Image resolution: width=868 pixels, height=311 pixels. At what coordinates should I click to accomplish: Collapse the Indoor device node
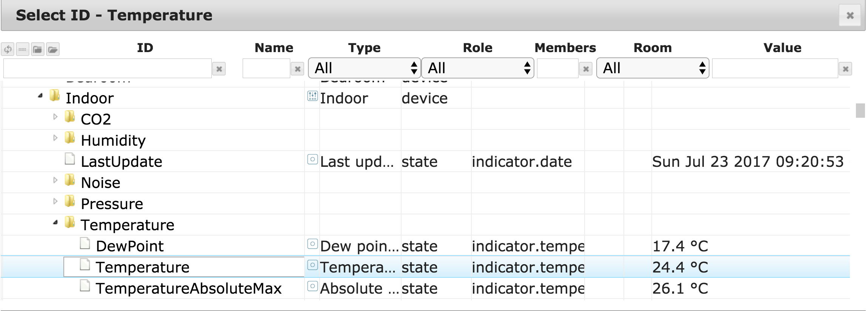40,96
